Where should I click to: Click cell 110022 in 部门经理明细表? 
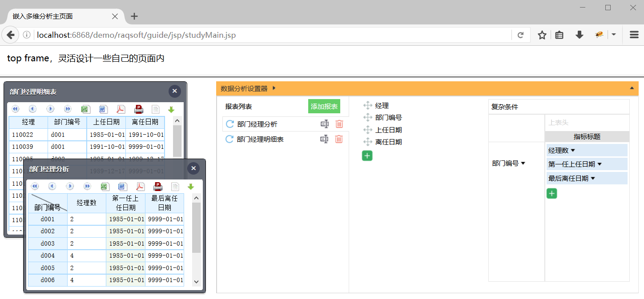(28, 135)
